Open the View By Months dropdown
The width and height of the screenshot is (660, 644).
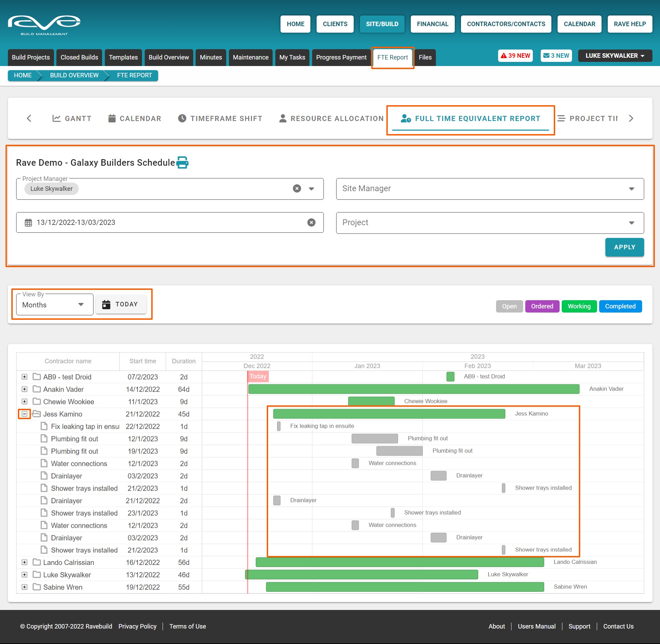click(x=54, y=305)
